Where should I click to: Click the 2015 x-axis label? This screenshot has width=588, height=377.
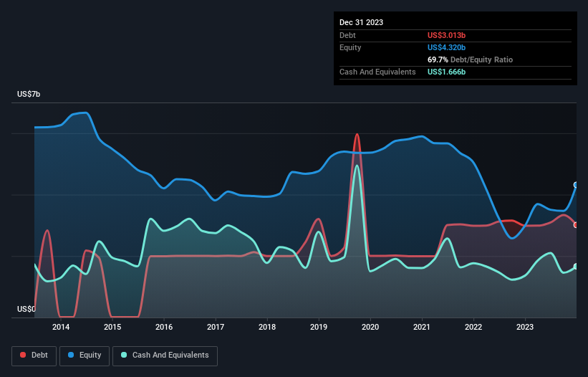[x=112, y=327]
